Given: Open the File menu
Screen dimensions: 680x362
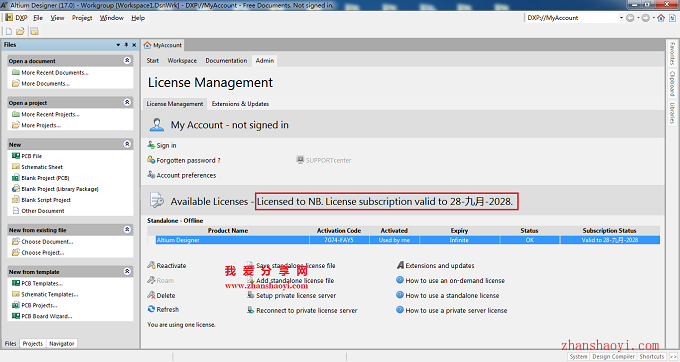Looking at the screenshot, I should (38, 18).
